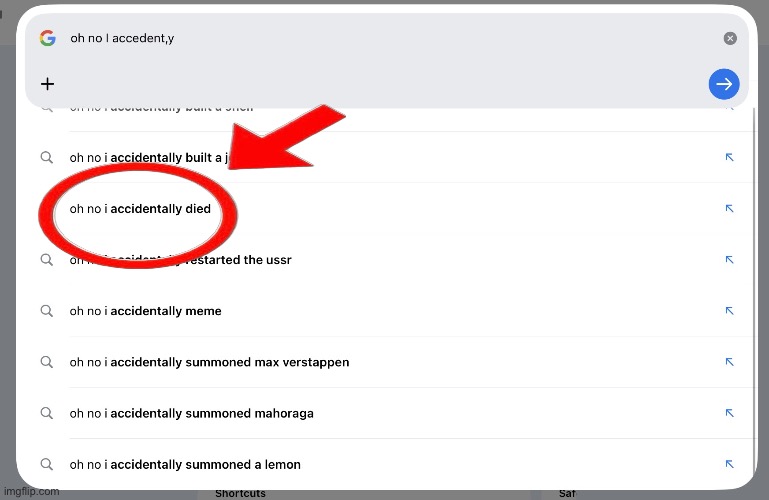Choose "accidentally summoned a lemon" suggestion
769x500 pixels.
185,464
